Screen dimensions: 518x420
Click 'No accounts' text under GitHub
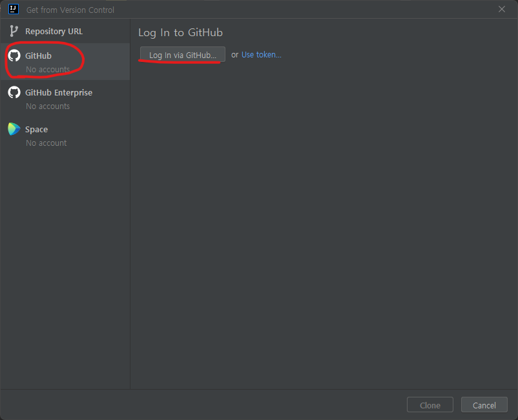point(48,69)
